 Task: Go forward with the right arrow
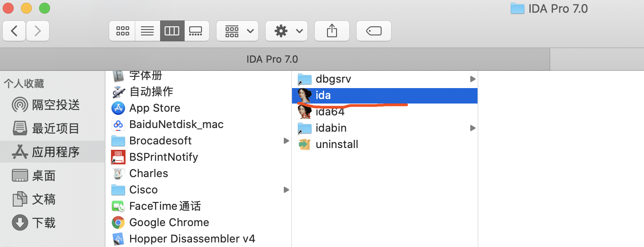(38, 31)
